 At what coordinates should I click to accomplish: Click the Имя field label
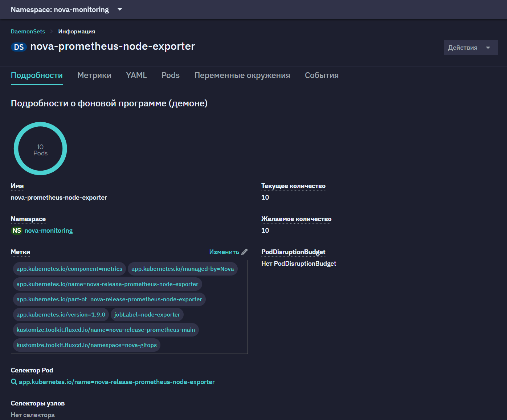pos(17,186)
